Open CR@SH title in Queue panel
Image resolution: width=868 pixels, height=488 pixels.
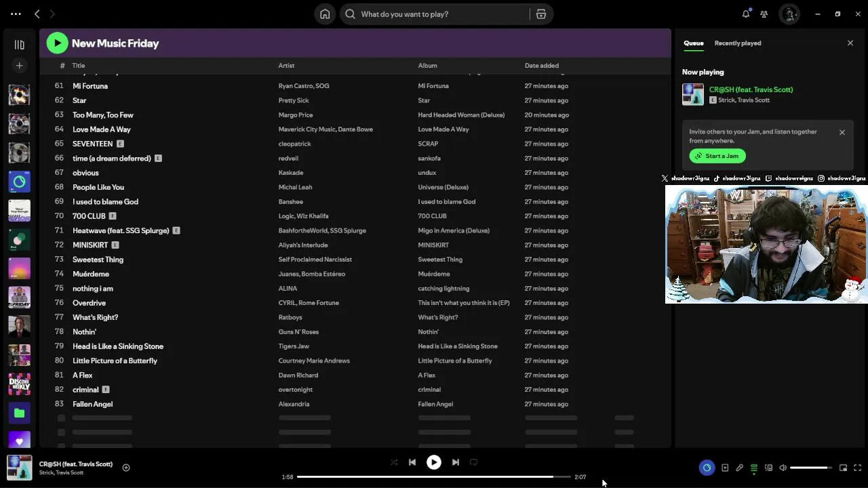point(751,89)
